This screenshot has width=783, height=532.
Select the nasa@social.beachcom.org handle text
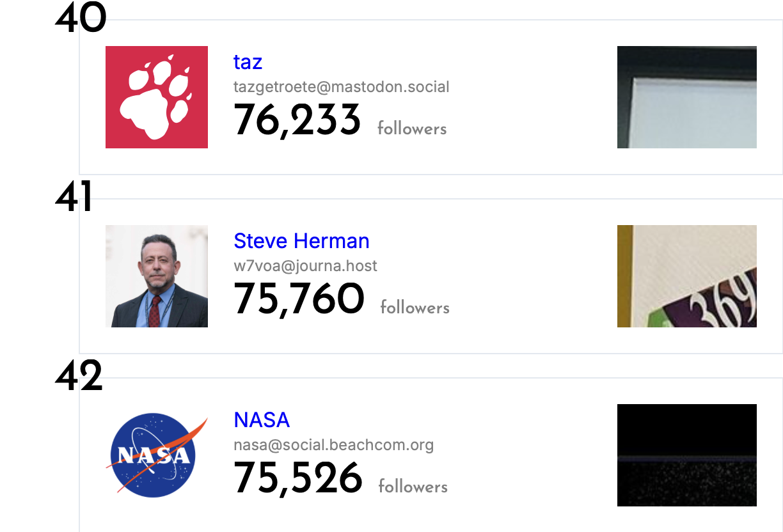(333, 444)
